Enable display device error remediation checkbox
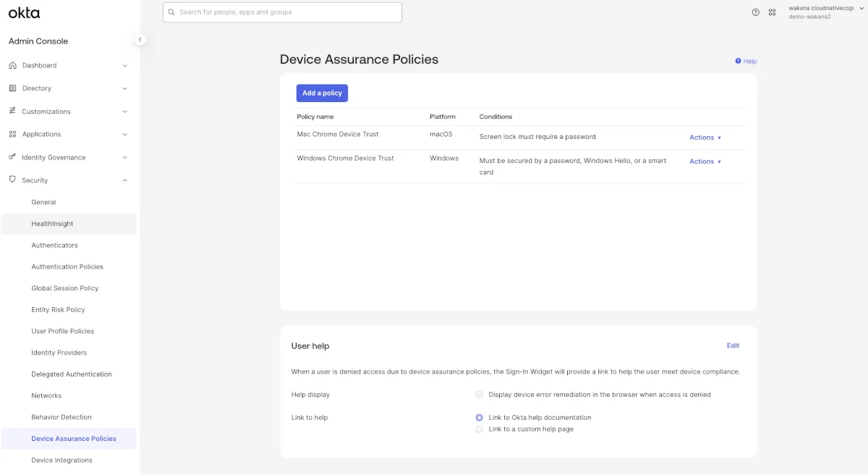The height and width of the screenshot is (475, 868). 479,395
